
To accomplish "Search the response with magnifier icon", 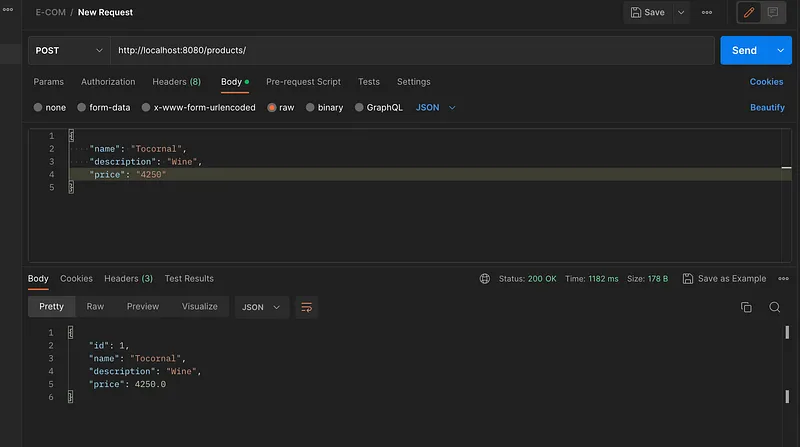I will (774, 307).
